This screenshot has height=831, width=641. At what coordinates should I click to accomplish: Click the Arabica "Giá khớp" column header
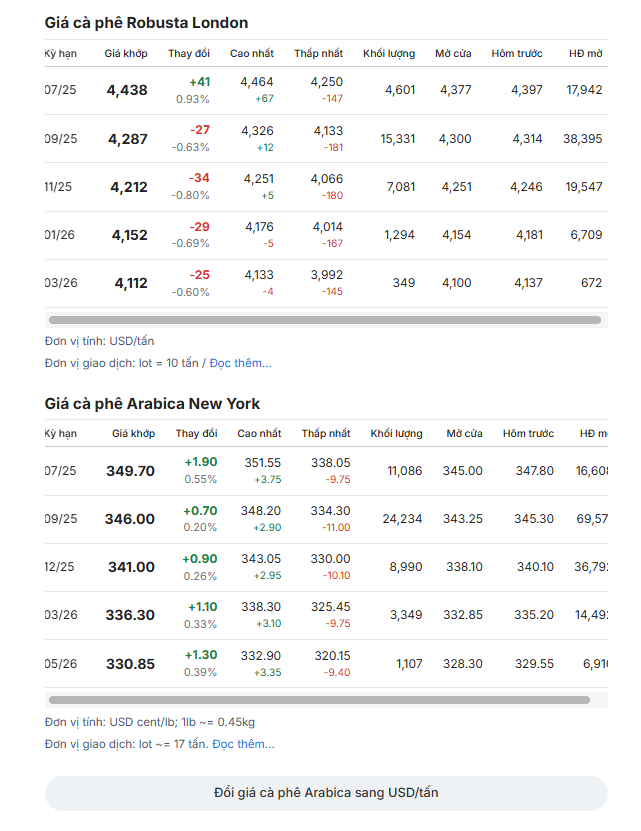coord(133,434)
